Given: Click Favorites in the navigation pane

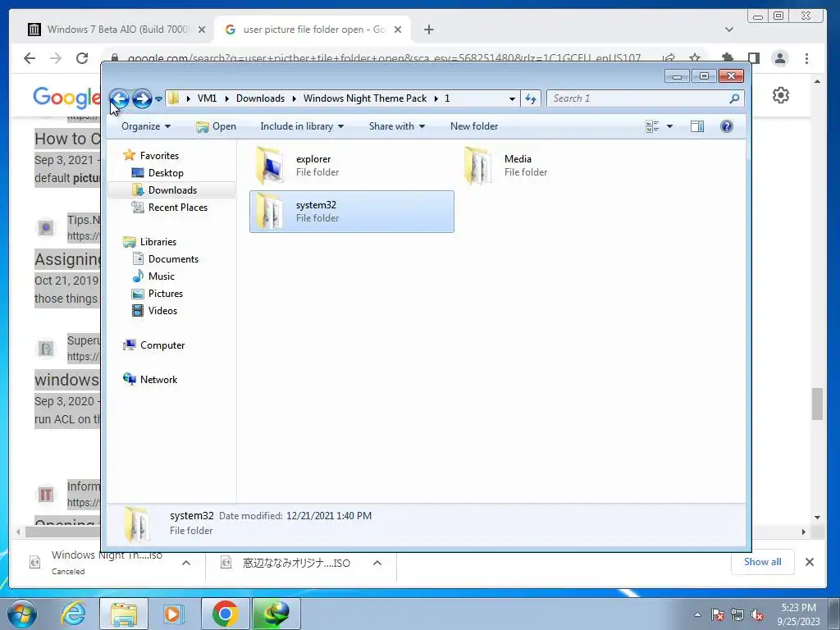Looking at the screenshot, I should (x=159, y=155).
